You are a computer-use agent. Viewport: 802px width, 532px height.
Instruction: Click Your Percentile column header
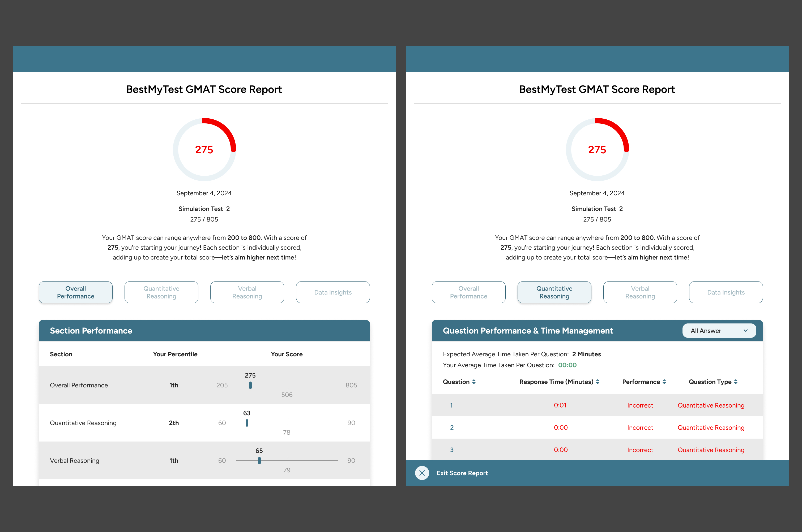tap(175, 354)
